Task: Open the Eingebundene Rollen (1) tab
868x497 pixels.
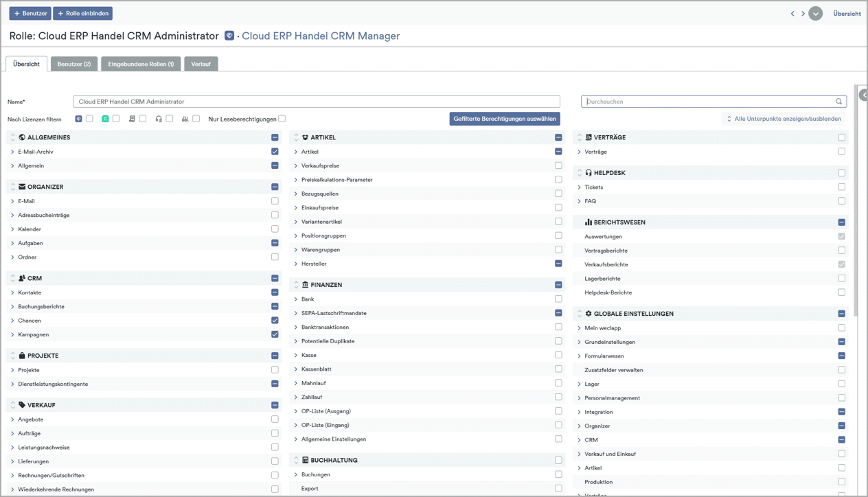Action: coord(141,64)
